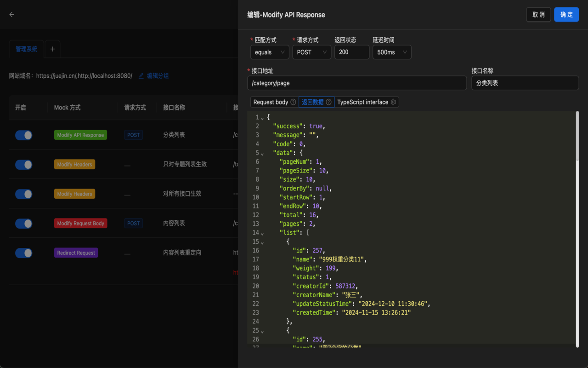Open the 延迟时间 500ms dropdown
The width and height of the screenshot is (588, 368).
tap(392, 52)
